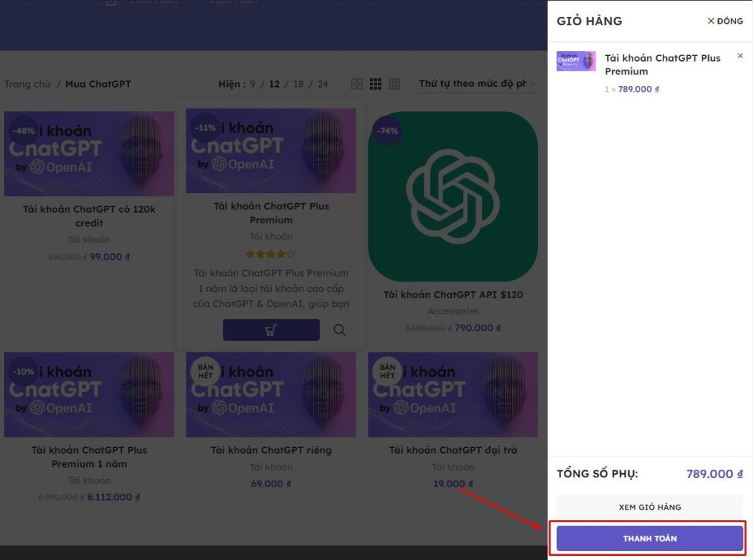Click the Mua ChatGPT breadcrumb text
Viewport: 753px width, 560px height.
point(98,84)
